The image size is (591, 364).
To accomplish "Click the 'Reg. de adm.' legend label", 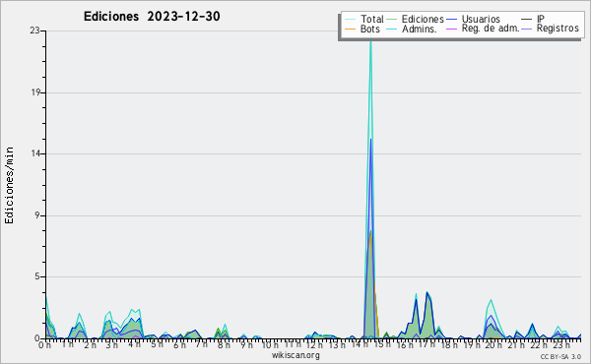I will coord(491,29).
